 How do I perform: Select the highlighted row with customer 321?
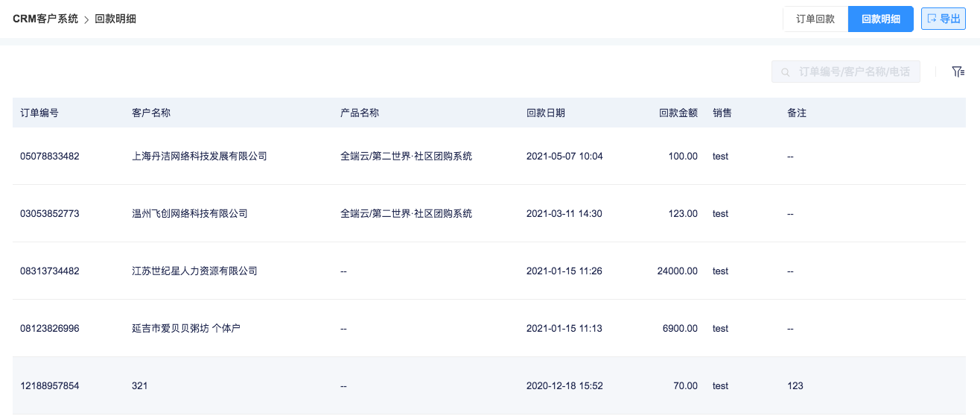tap(489, 386)
